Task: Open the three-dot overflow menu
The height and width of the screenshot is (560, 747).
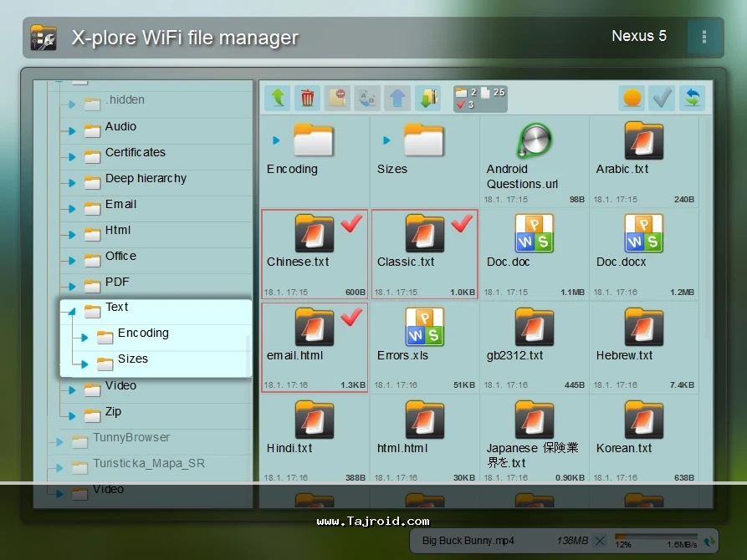Action: point(704,37)
